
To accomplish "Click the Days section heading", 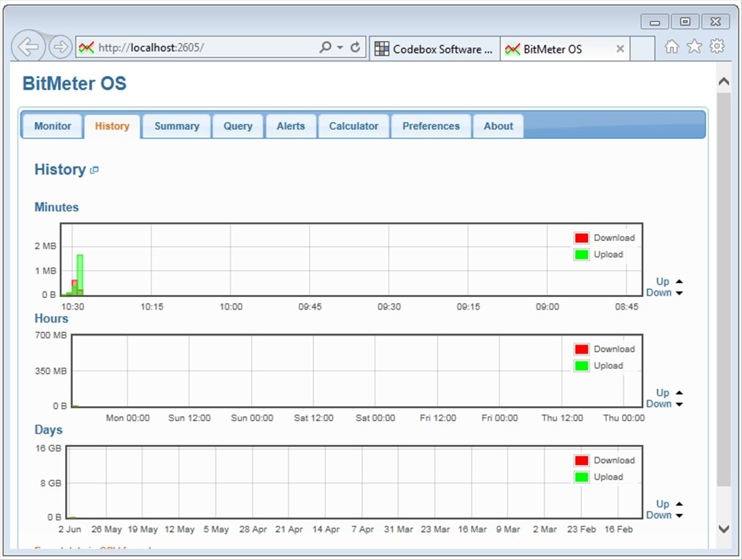I will tap(48, 430).
